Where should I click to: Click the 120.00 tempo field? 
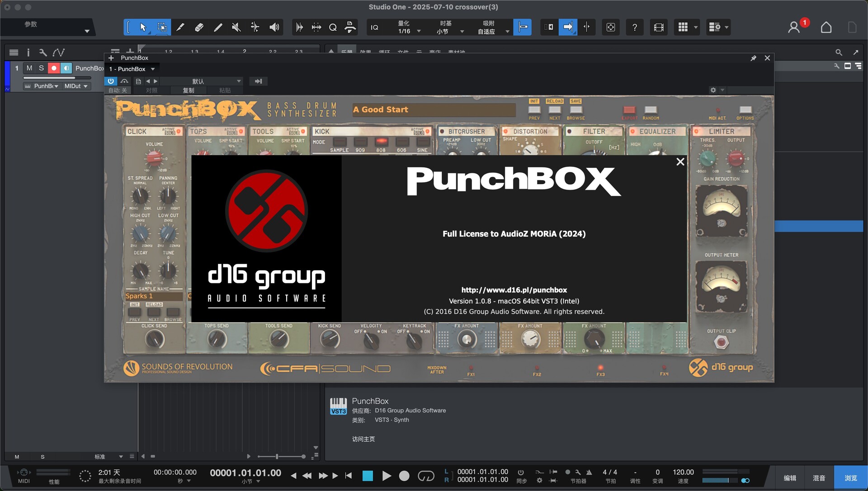pyautogui.click(x=683, y=472)
